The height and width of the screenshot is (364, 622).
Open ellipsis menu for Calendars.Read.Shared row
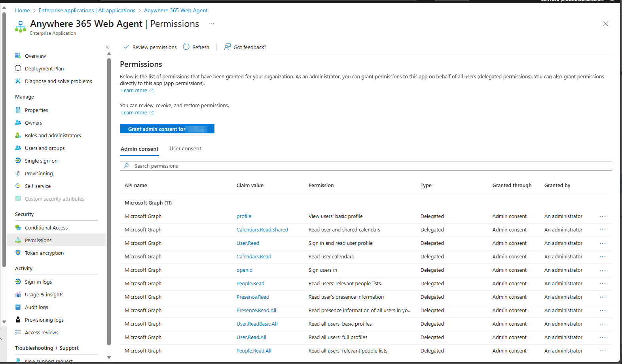coord(603,230)
